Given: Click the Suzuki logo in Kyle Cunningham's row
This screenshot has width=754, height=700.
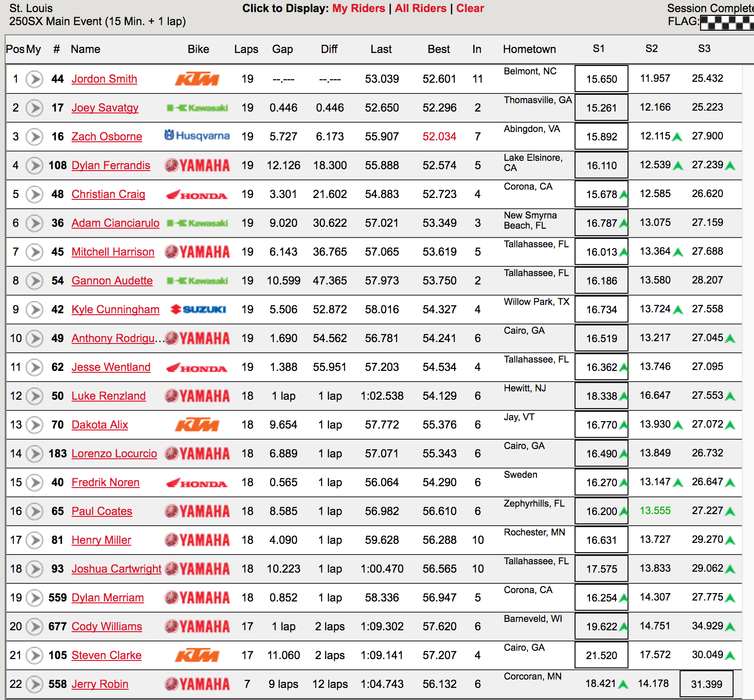Looking at the screenshot, I should tap(198, 310).
